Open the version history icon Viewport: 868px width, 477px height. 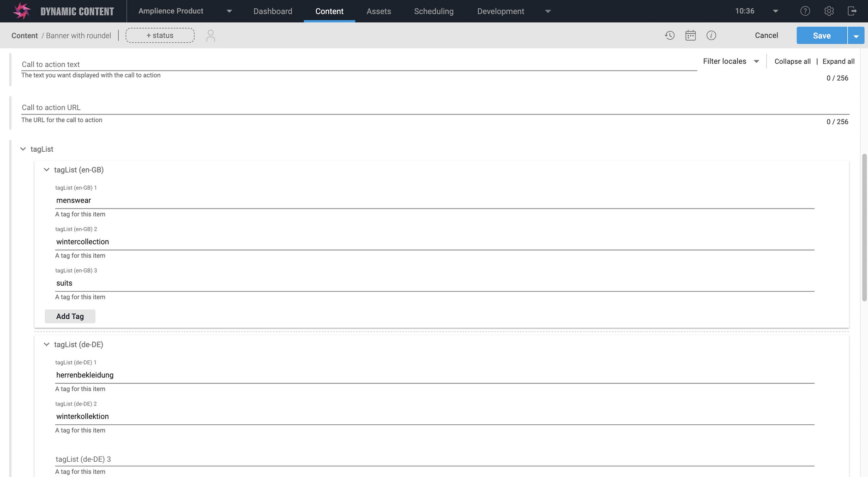click(669, 36)
